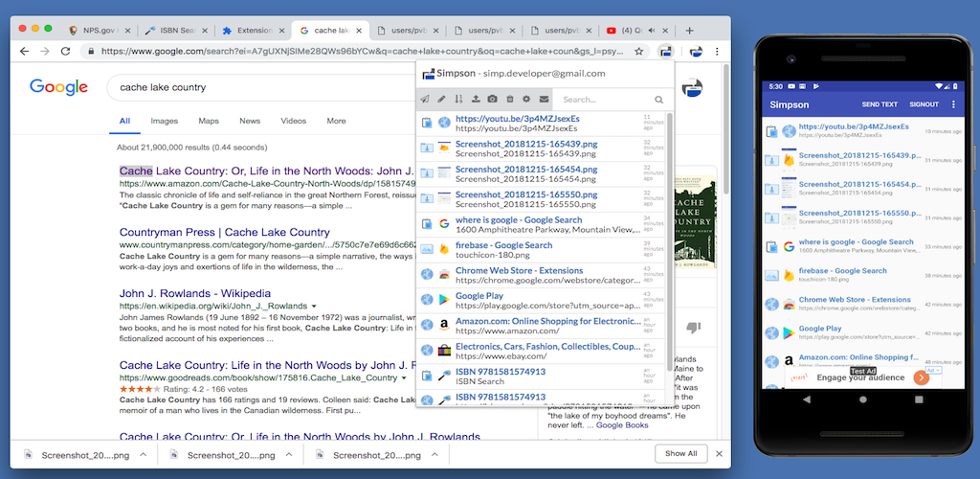Open settings gear in Simpson popup toolbar

click(x=526, y=99)
